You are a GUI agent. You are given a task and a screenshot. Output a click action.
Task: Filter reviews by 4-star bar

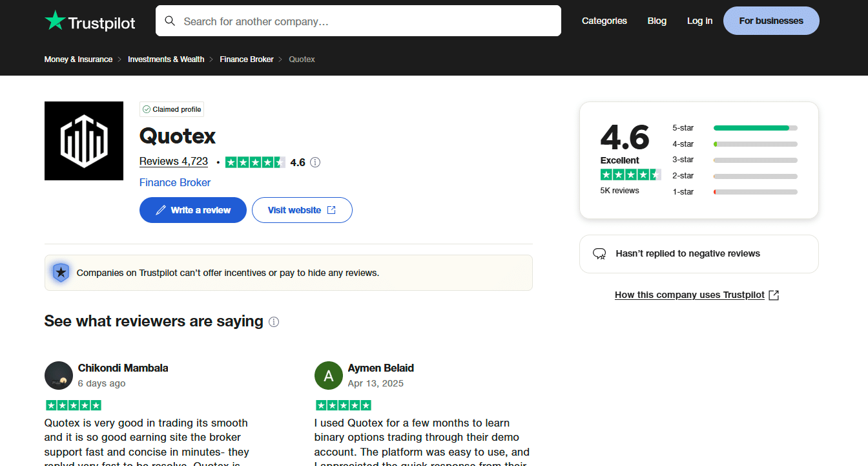756,144
